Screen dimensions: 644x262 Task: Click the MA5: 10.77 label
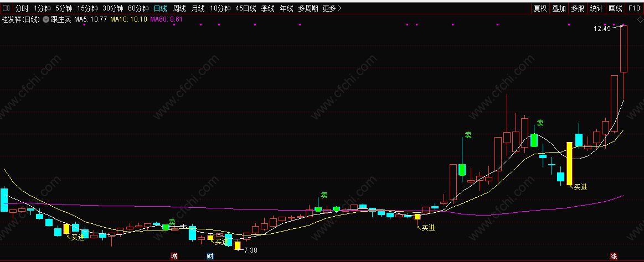tap(91, 19)
